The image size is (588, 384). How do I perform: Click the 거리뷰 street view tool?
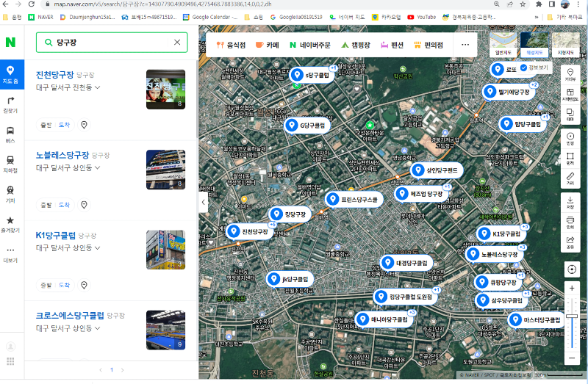click(x=570, y=74)
